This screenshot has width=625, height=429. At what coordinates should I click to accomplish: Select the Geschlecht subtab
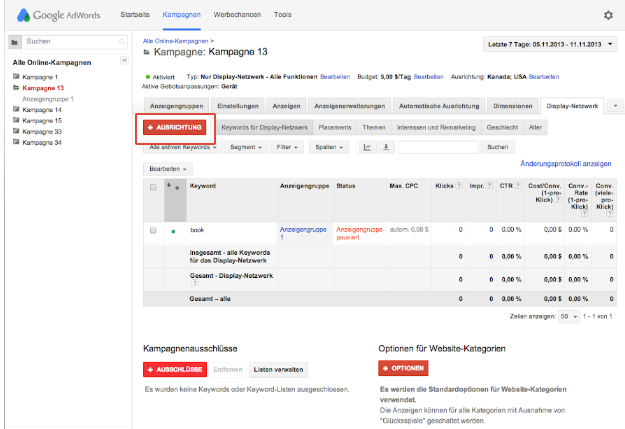click(x=502, y=128)
